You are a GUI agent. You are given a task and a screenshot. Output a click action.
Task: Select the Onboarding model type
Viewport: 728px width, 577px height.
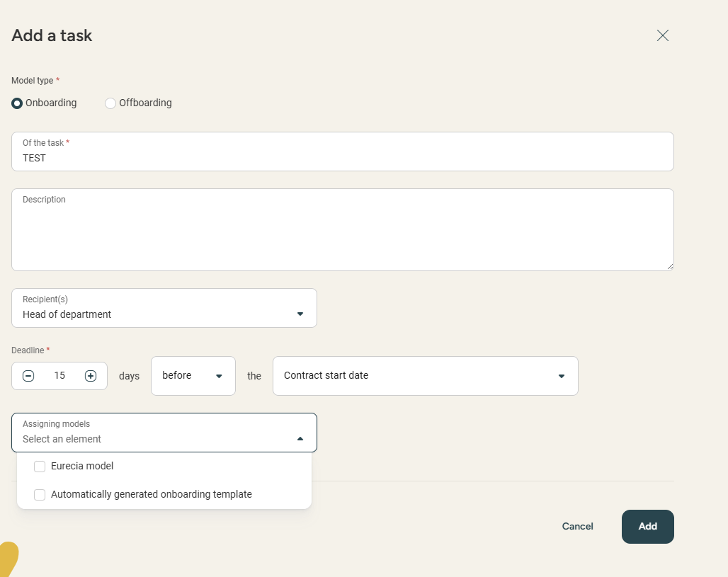(17, 103)
